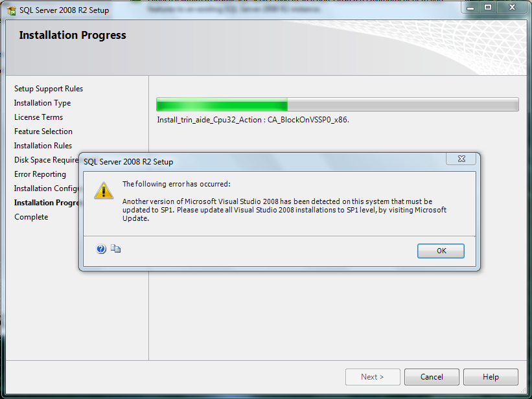532x399 pixels.
Task: Click the yellow warning triangle icon
Action: click(x=104, y=190)
